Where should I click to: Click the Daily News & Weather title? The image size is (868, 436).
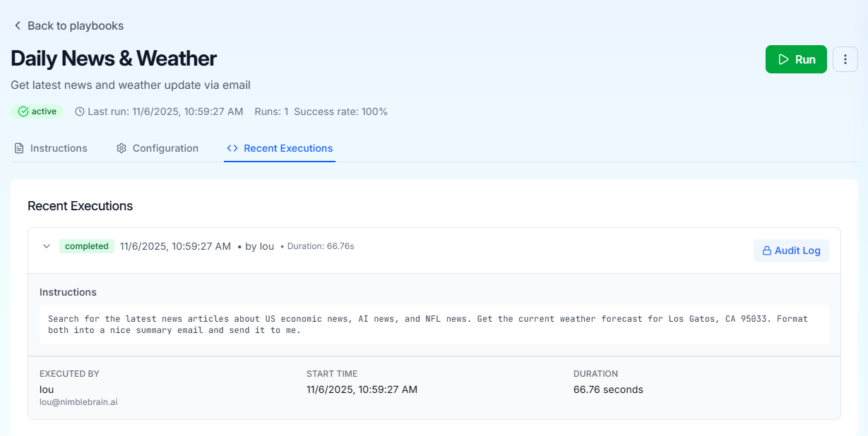click(114, 58)
